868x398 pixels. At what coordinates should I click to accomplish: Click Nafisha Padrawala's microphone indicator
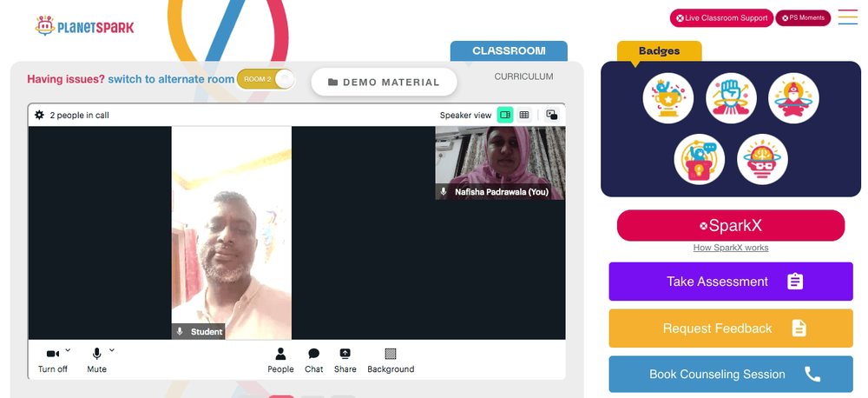pyautogui.click(x=444, y=192)
